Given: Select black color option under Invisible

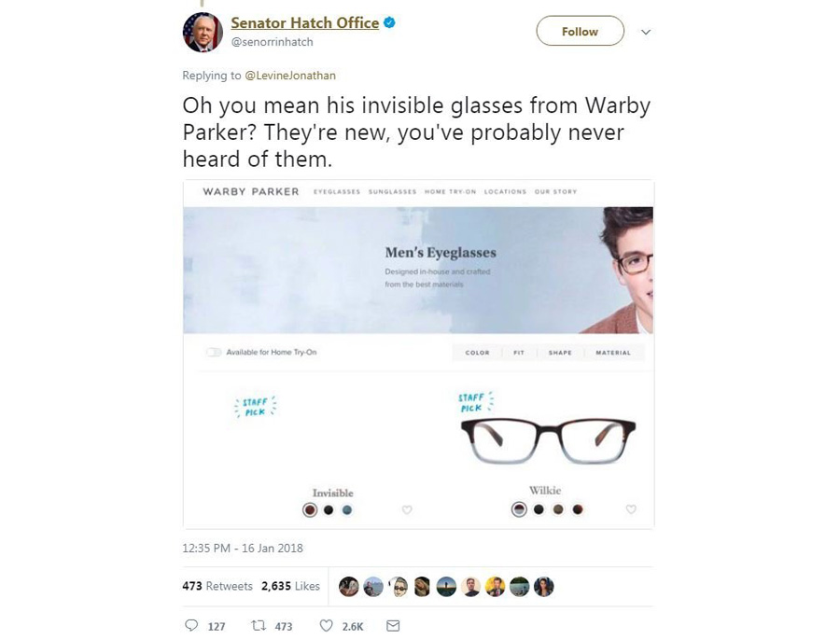Looking at the screenshot, I should point(329,510).
